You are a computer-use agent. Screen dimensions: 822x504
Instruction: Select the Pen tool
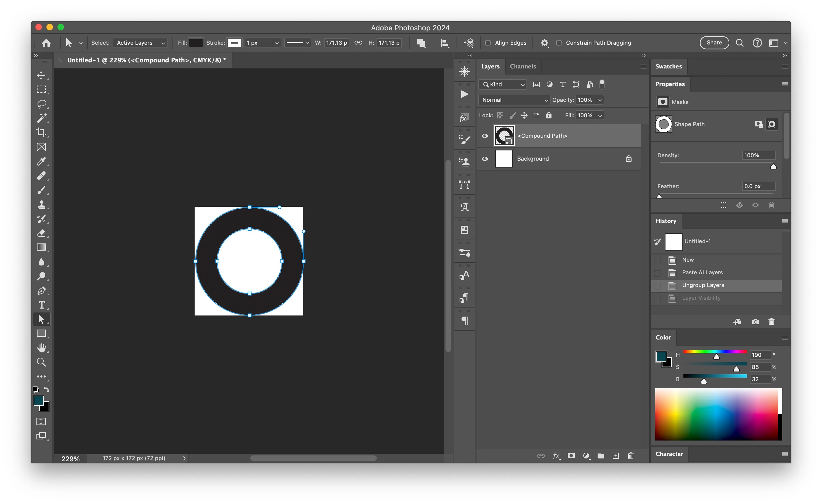[41, 291]
